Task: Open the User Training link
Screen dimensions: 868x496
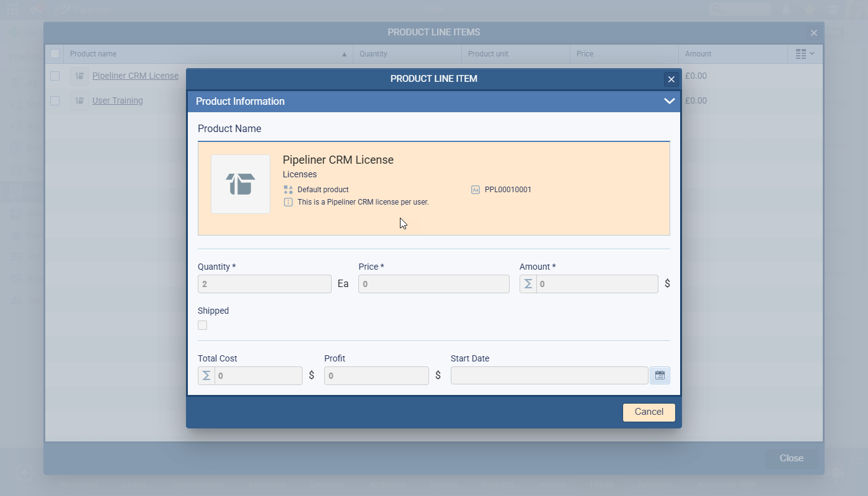Action: (118, 100)
